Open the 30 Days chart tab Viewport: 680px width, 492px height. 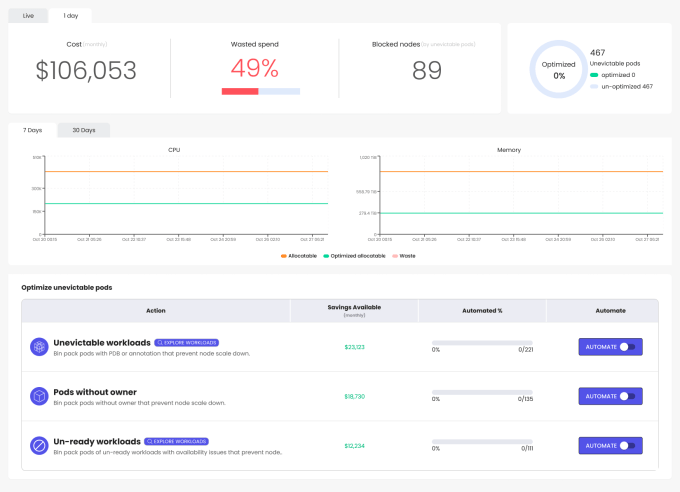click(x=84, y=130)
